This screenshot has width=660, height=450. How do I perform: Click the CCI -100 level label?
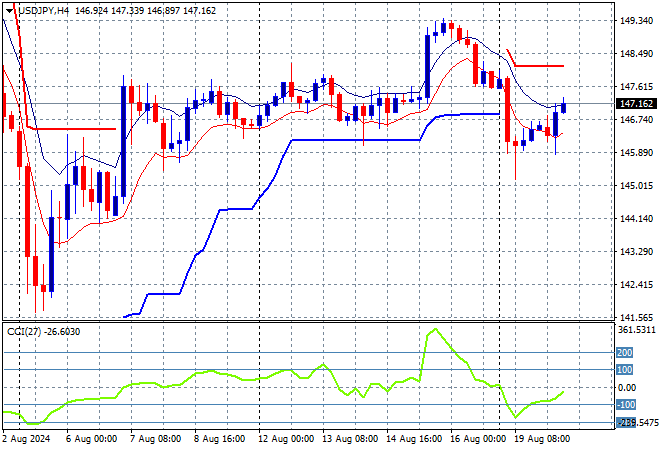coord(625,405)
